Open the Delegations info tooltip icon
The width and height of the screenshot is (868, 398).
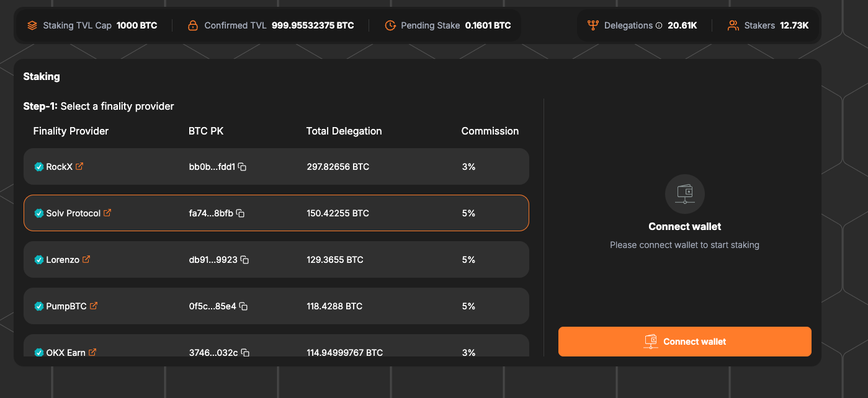659,25
